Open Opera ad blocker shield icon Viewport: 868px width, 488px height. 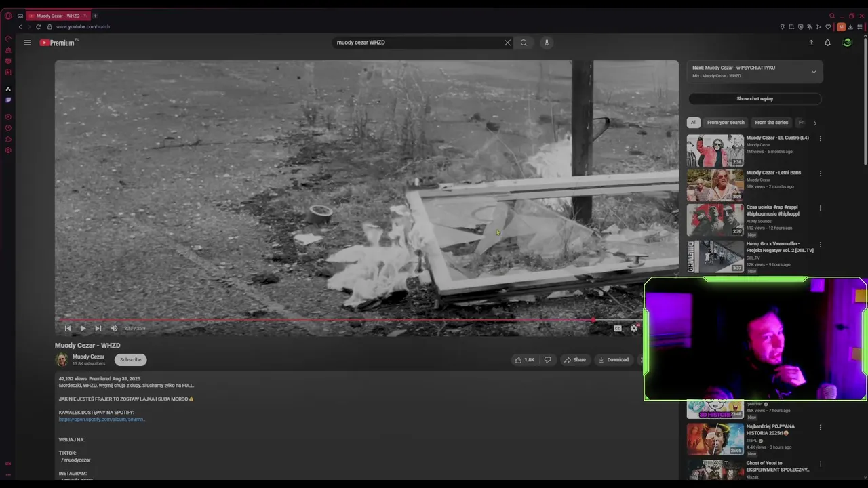[800, 27]
